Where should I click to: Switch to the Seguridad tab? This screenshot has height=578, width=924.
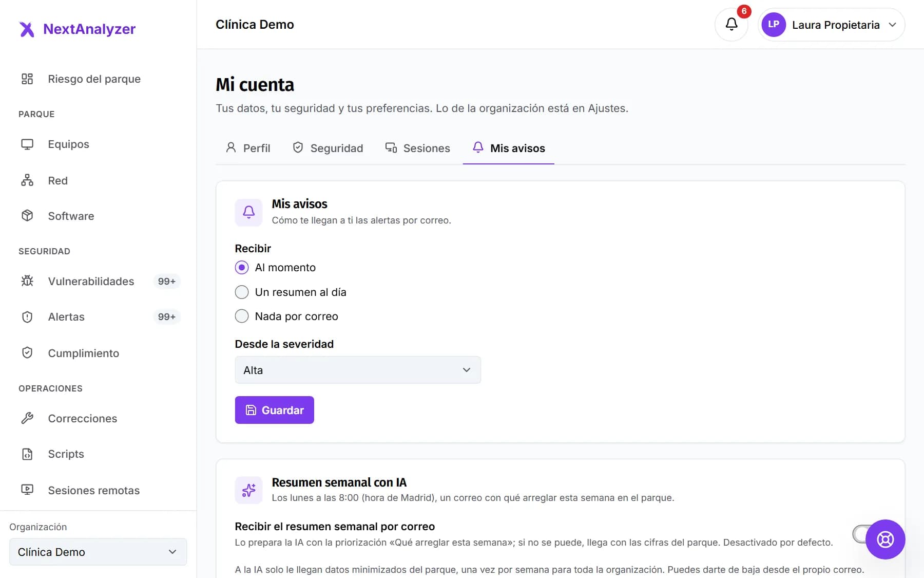328,148
